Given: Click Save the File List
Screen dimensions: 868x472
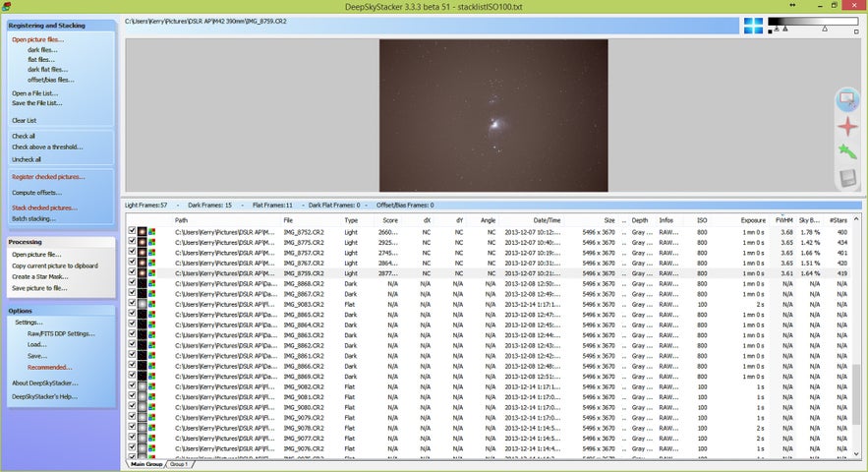Looking at the screenshot, I should pyautogui.click(x=37, y=103).
